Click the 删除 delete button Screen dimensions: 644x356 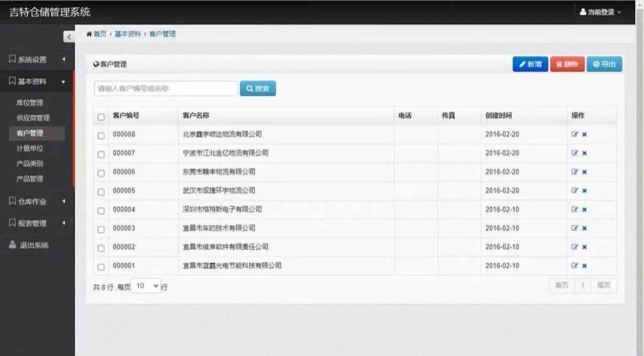[567, 64]
